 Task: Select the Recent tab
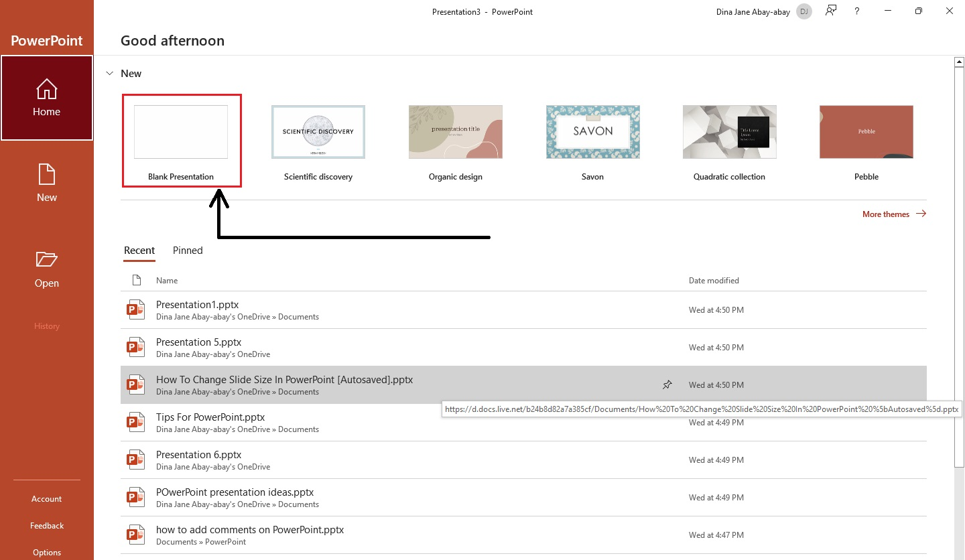[139, 250]
